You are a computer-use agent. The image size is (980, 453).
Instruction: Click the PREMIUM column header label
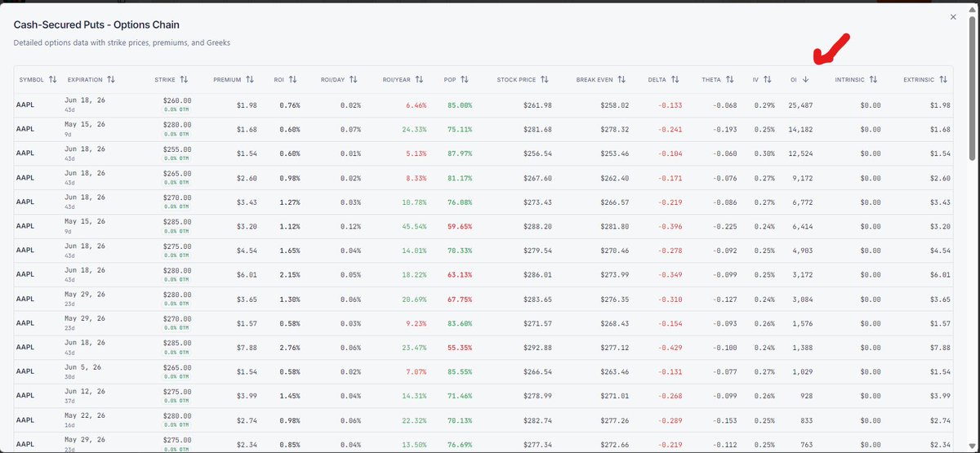[227, 80]
